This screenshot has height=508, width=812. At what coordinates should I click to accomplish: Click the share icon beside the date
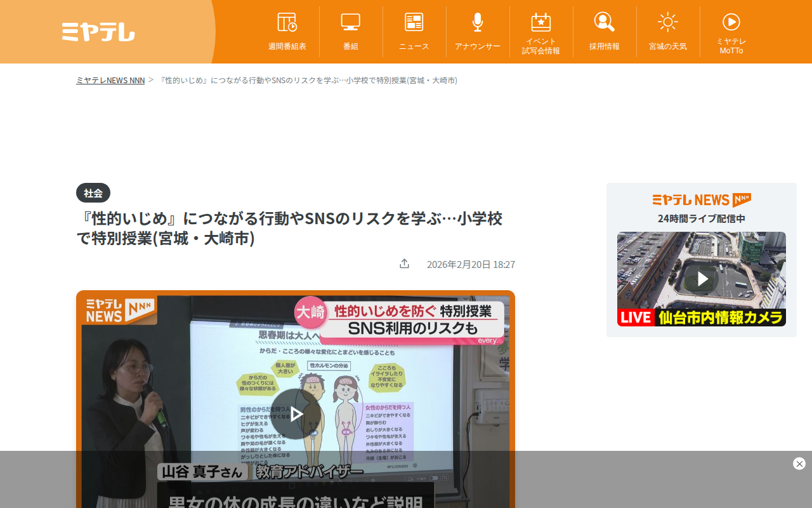point(404,264)
